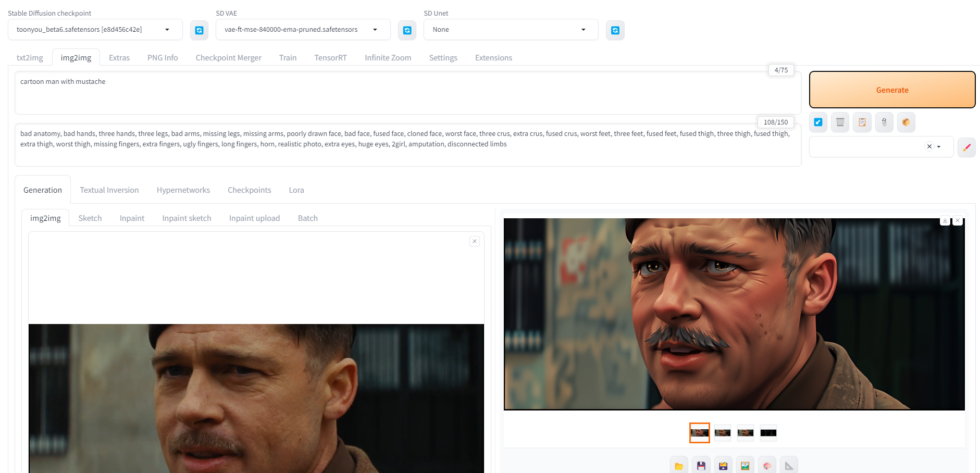Viewport: 980px width, 473px height.
Task: Clear the prompt using the trash icon
Action: [x=839, y=122]
